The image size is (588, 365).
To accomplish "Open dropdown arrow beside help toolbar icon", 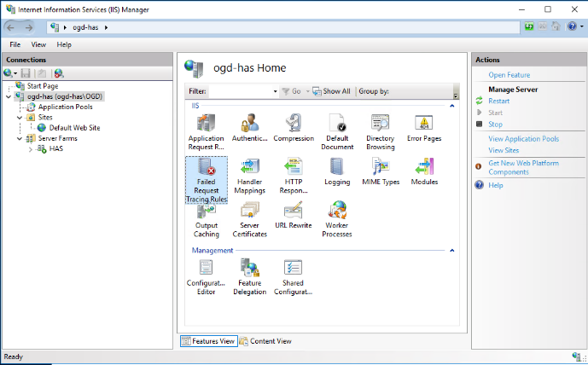I will (582, 26).
